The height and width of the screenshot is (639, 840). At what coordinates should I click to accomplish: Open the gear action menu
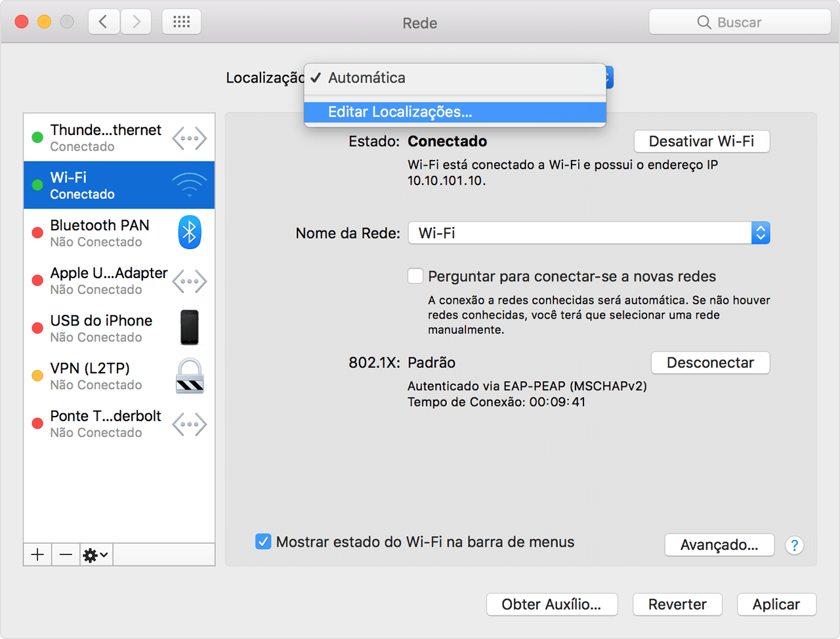(96, 554)
